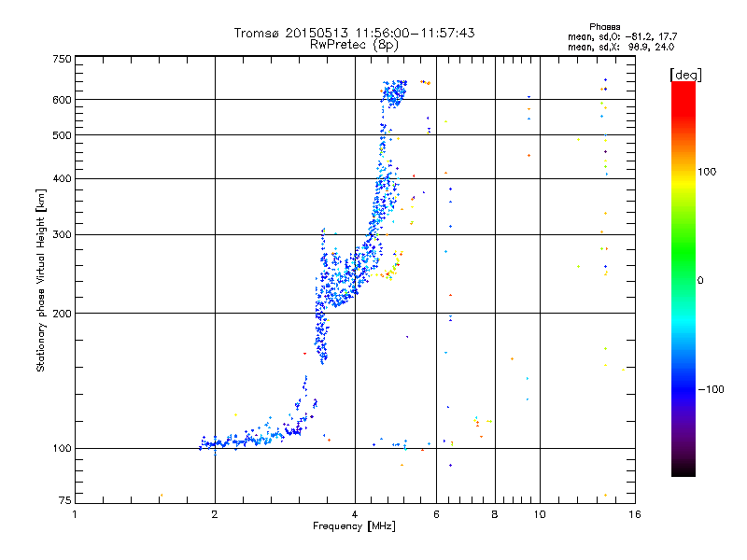747x560 pixels.
Task: Click the x-axis tick label "6"
Action: tap(436, 514)
